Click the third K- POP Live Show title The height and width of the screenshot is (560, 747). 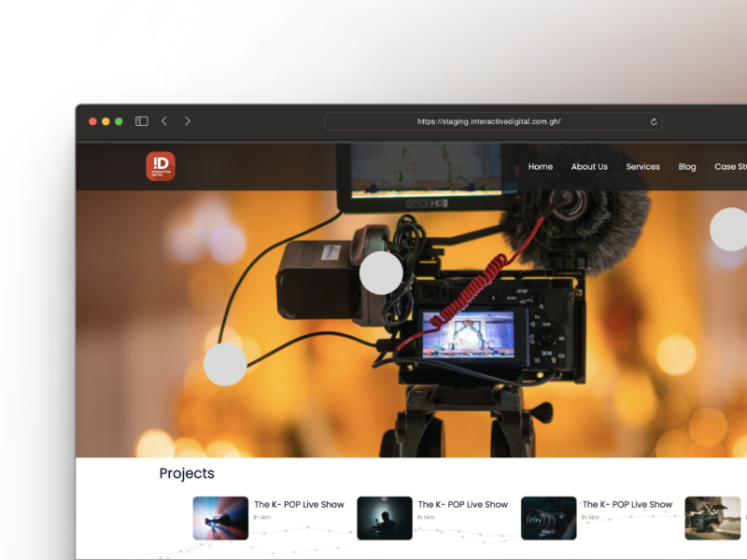click(x=627, y=505)
